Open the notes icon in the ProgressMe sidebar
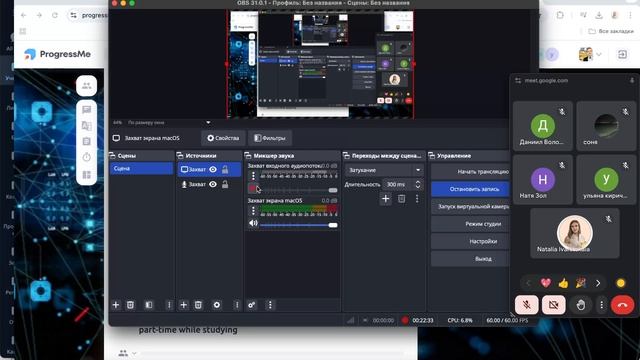This screenshot has height=360, width=640. (x=87, y=142)
